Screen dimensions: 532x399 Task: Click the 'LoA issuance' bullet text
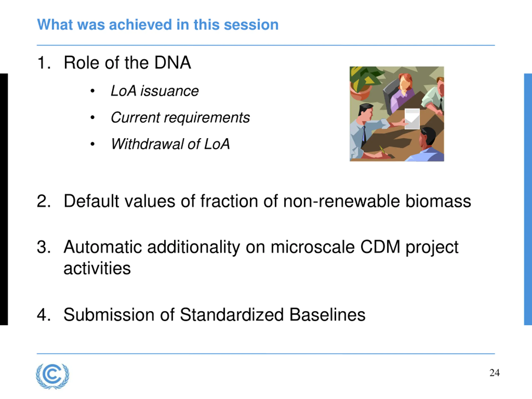coord(155,91)
